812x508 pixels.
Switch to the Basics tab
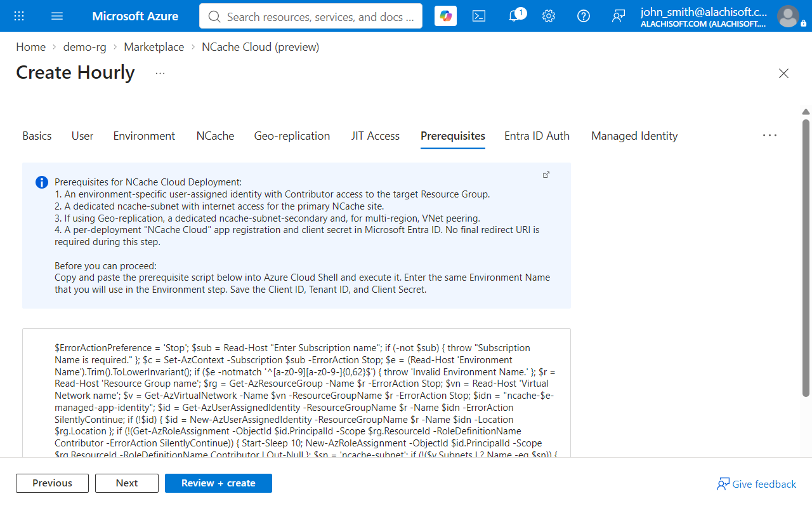click(37, 136)
